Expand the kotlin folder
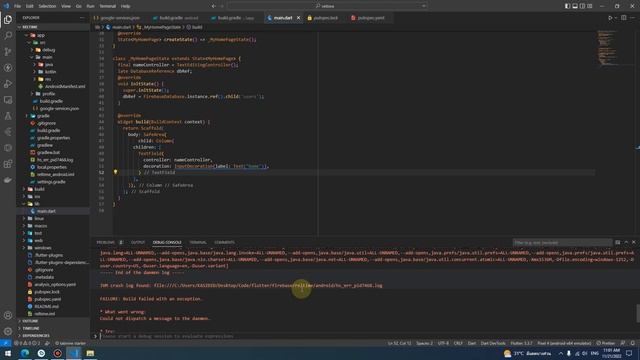 click(50, 72)
